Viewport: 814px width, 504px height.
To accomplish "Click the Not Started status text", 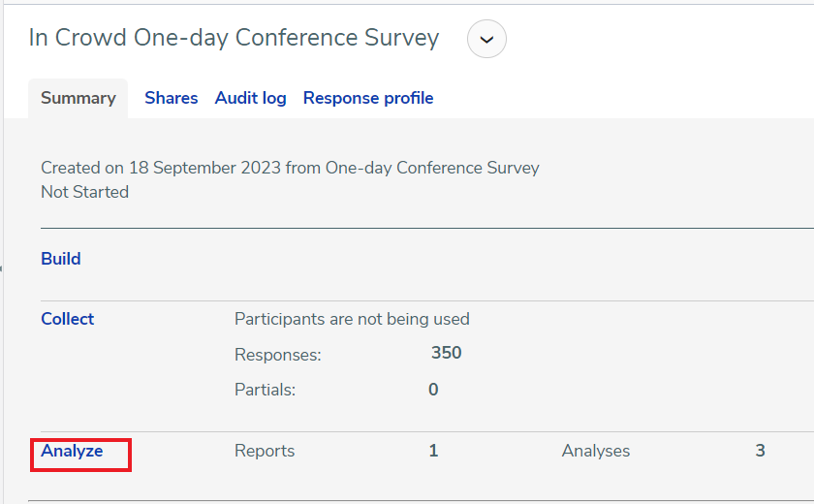I will 84,192.
